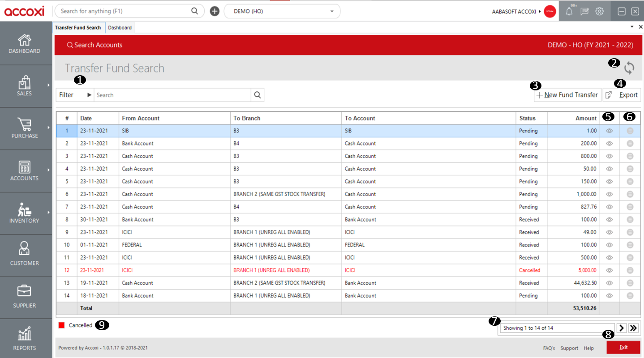Open the tab list dropdown arrow
The width and height of the screenshot is (644, 358).
click(x=632, y=27)
